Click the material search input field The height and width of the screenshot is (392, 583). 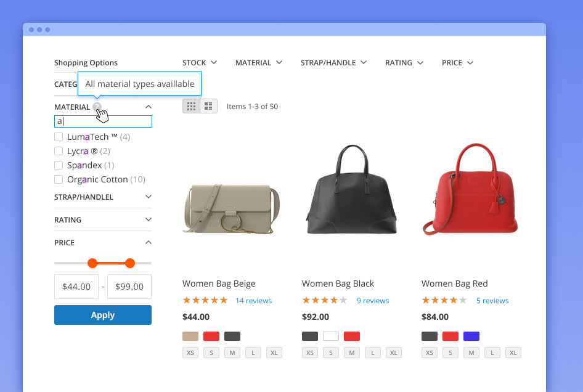coord(103,121)
